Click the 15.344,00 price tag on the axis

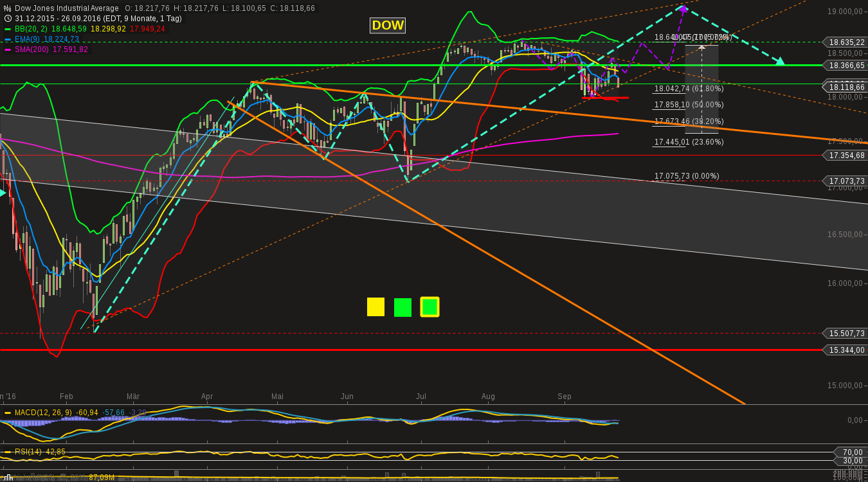click(x=845, y=350)
